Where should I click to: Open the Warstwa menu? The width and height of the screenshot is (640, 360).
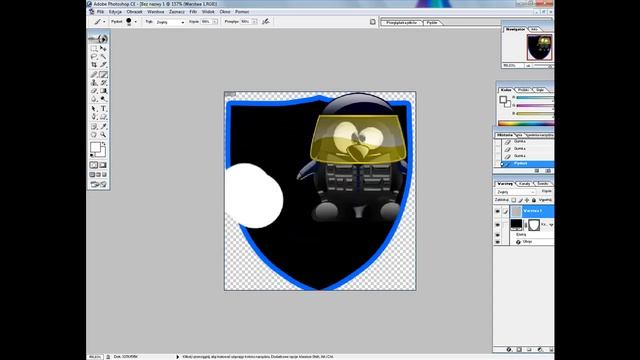coord(156,12)
